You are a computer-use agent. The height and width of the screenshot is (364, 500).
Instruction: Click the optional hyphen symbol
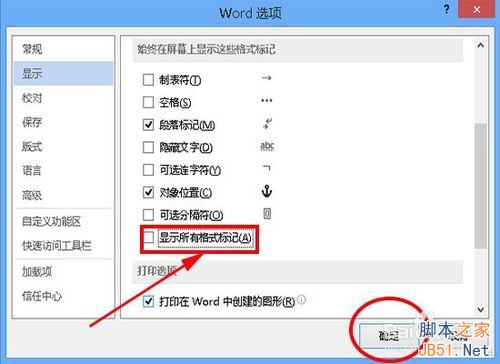(267, 168)
